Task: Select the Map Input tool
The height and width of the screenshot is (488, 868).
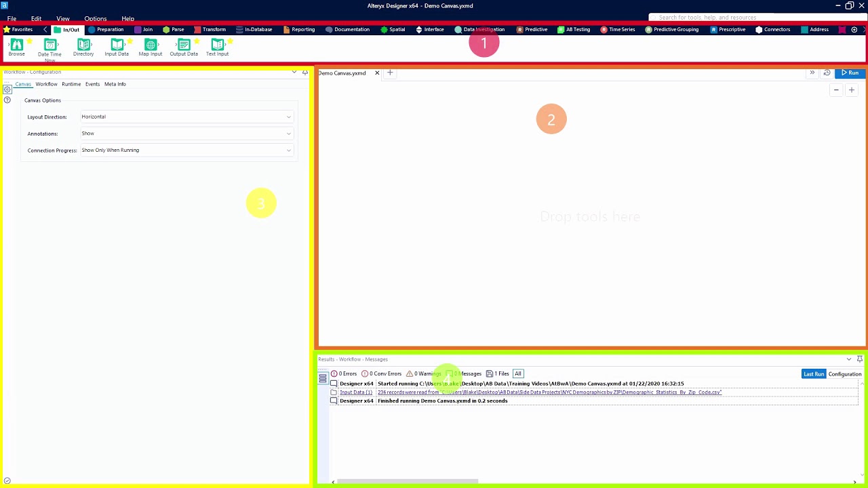Action: 151,47
